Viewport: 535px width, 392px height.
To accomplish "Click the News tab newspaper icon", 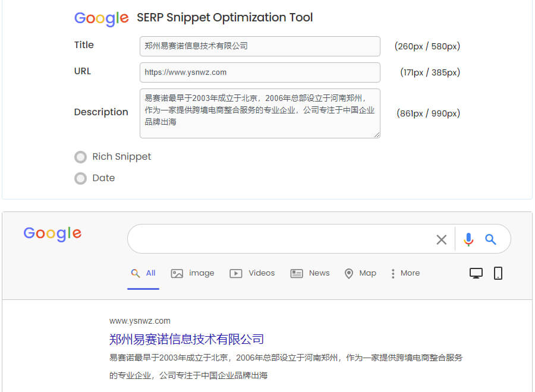I will (297, 273).
